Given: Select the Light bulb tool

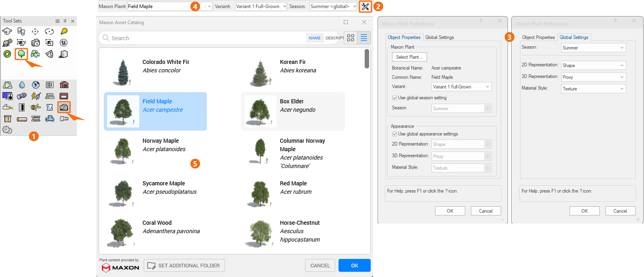Looking at the screenshot, I should pyautogui.click(x=64, y=31).
